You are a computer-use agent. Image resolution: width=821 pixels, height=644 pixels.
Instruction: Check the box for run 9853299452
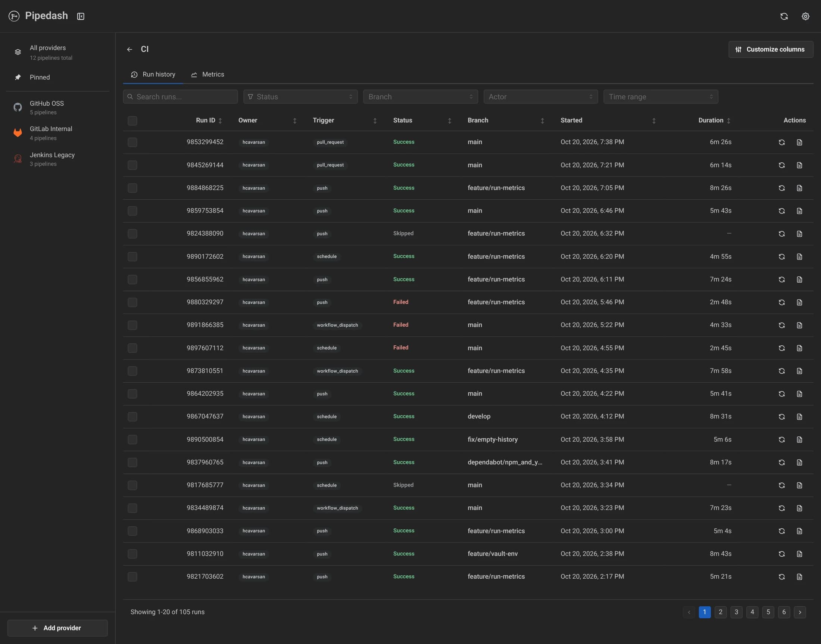click(x=132, y=142)
